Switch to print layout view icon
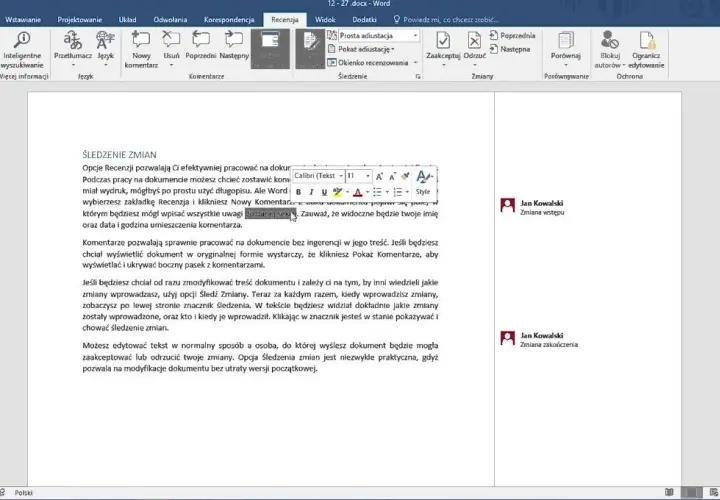Image resolution: width=720 pixels, height=500 pixels. 691,493
